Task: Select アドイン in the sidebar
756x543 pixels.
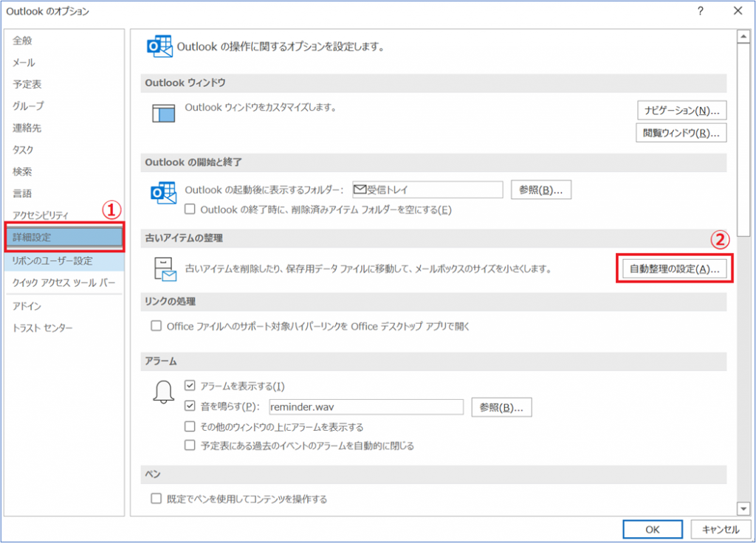Action: click(63, 306)
